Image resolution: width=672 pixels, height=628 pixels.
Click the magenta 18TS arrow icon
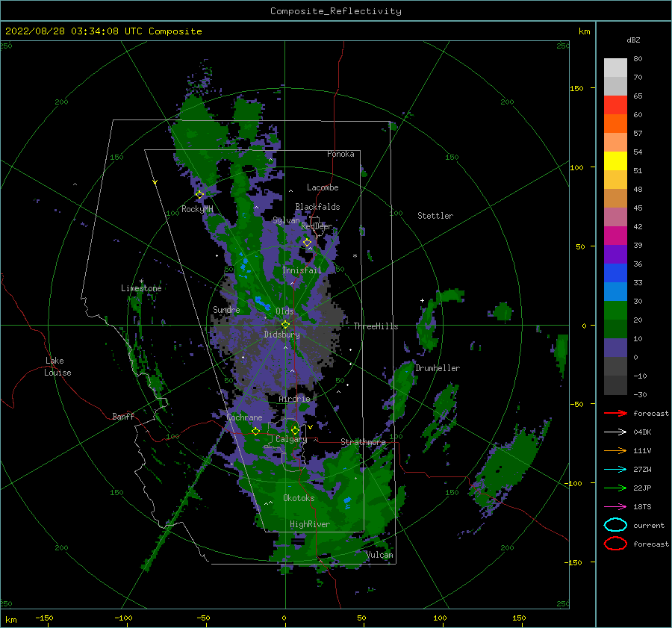pos(615,507)
